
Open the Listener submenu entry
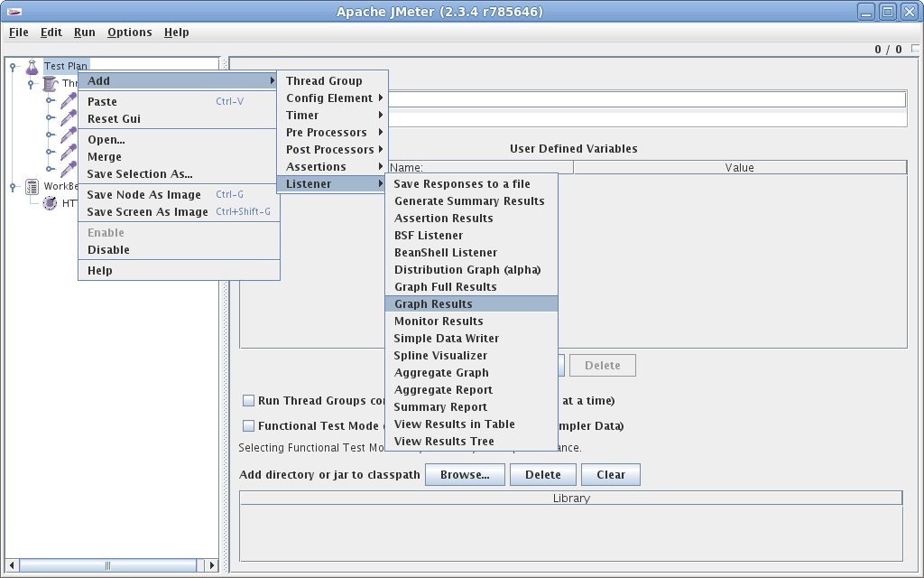tap(332, 184)
